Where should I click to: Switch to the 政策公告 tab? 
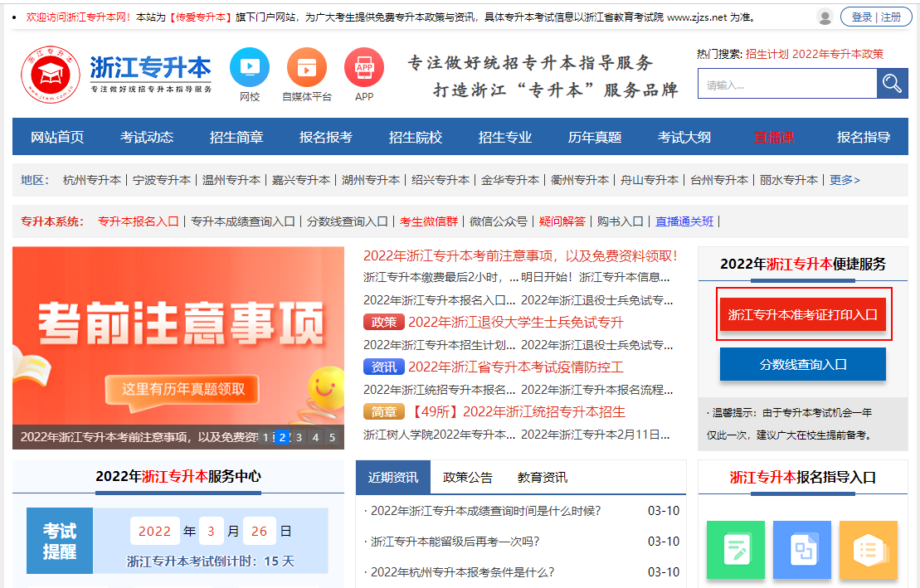point(468,478)
